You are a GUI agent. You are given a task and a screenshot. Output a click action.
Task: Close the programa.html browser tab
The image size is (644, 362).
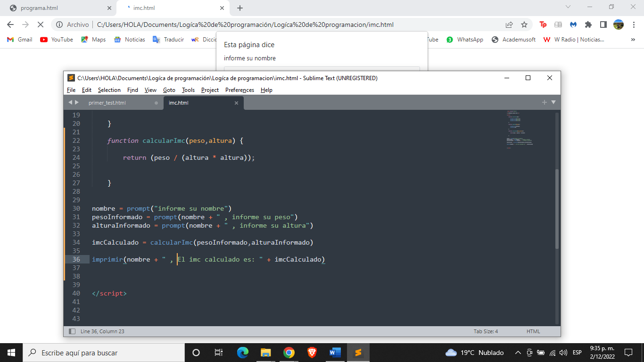click(109, 8)
